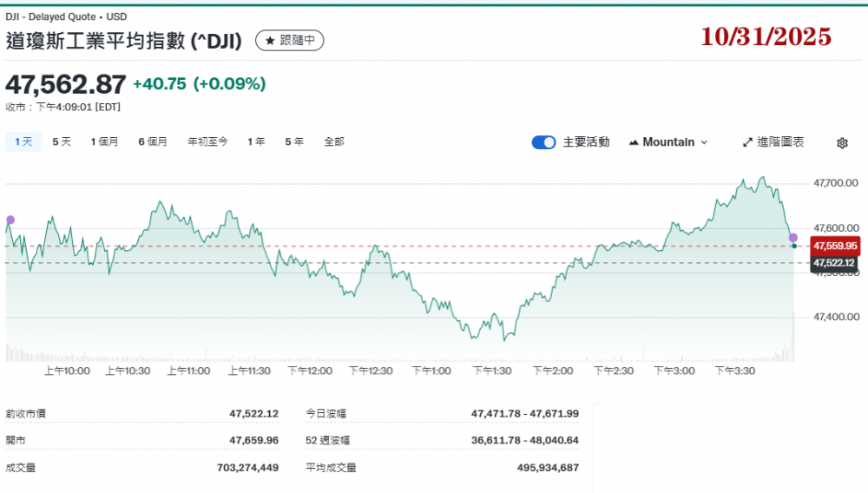
Task: Click the 跟隨中 following button
Action: tap(290, 41)
